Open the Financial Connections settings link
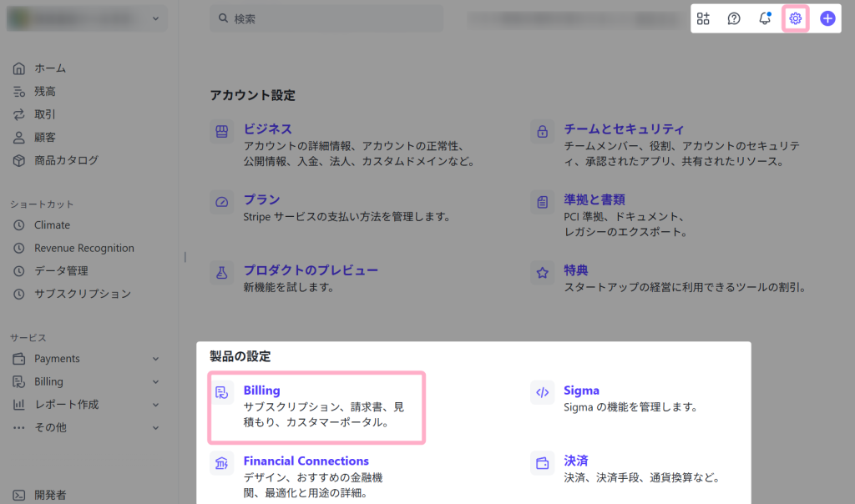The image size is (855, 504). point(306,461)
